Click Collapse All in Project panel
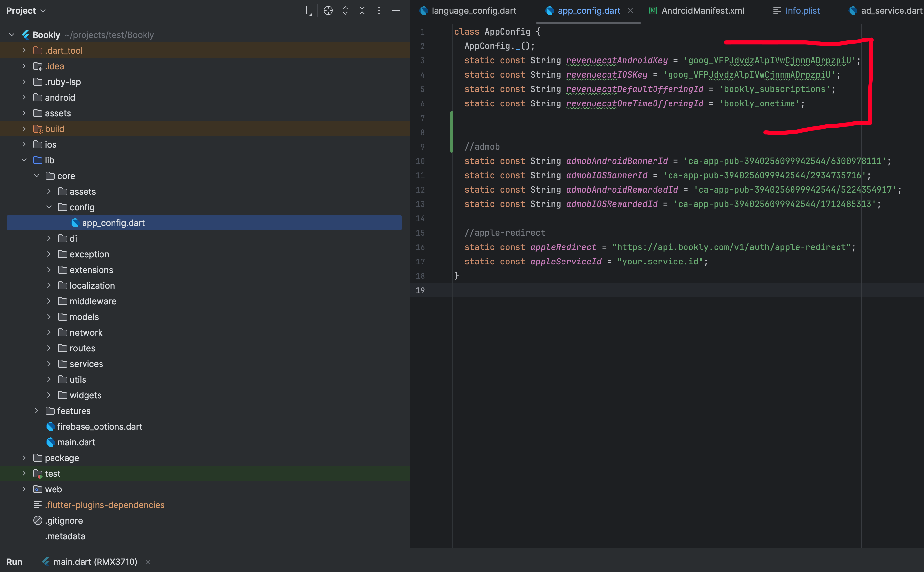This screenshot has width=924, height=572. pos(362,10)
